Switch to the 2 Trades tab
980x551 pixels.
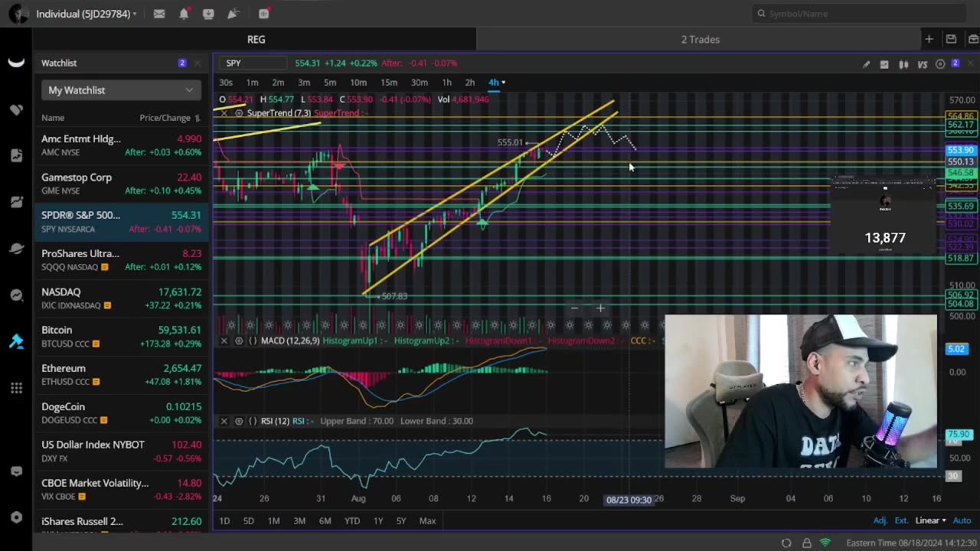(x=701, y=39)
